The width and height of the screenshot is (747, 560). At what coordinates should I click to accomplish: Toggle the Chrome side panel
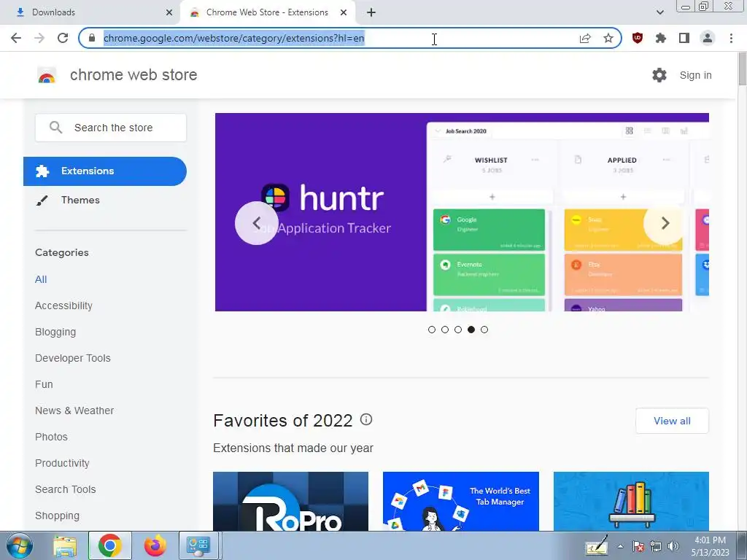tap(684, 38)
